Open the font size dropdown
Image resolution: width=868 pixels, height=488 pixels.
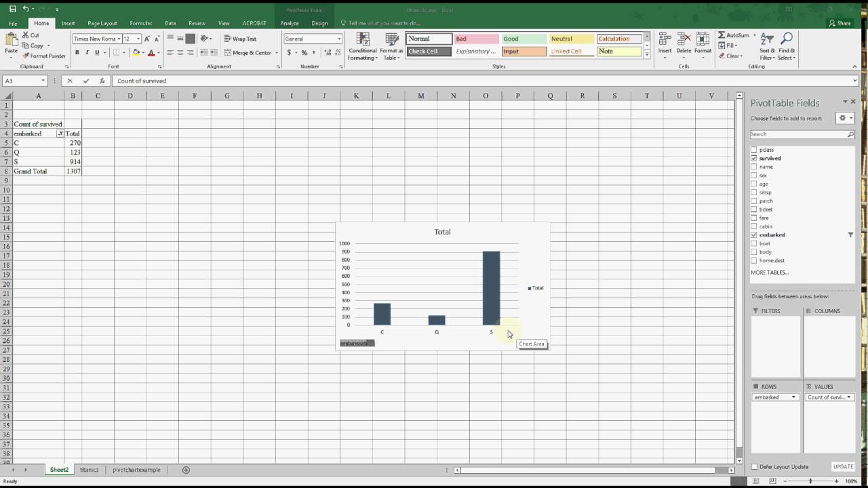tap(138, 39)
